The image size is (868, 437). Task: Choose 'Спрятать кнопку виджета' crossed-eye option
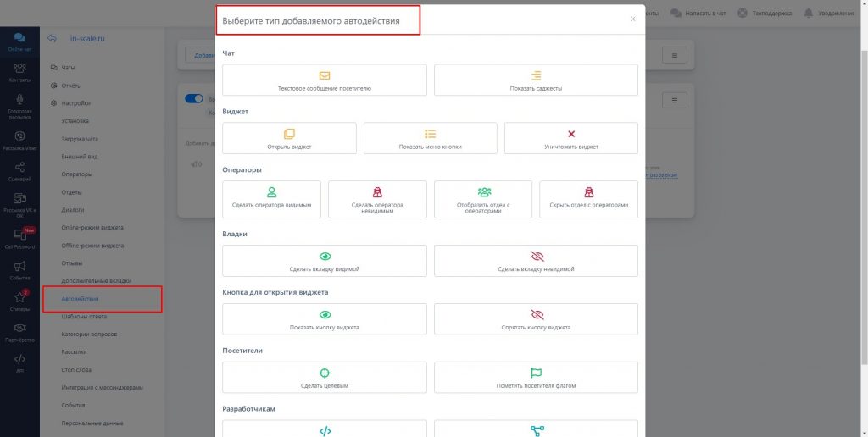[x=536, y=319]
